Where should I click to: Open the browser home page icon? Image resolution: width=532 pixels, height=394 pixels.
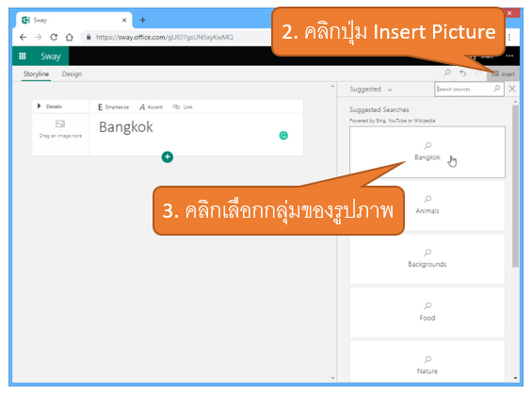pyautogui.click(x=70, y=37)
